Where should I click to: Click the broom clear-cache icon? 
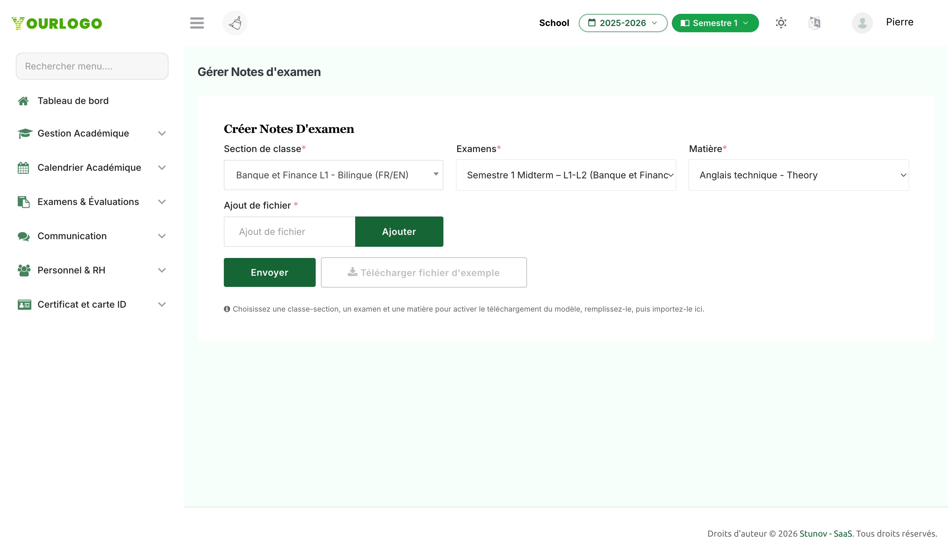pos(235,23)
